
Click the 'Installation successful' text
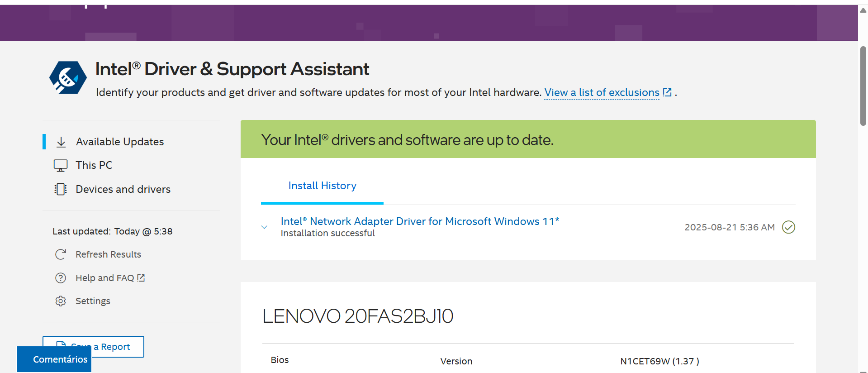pos(327,233)
